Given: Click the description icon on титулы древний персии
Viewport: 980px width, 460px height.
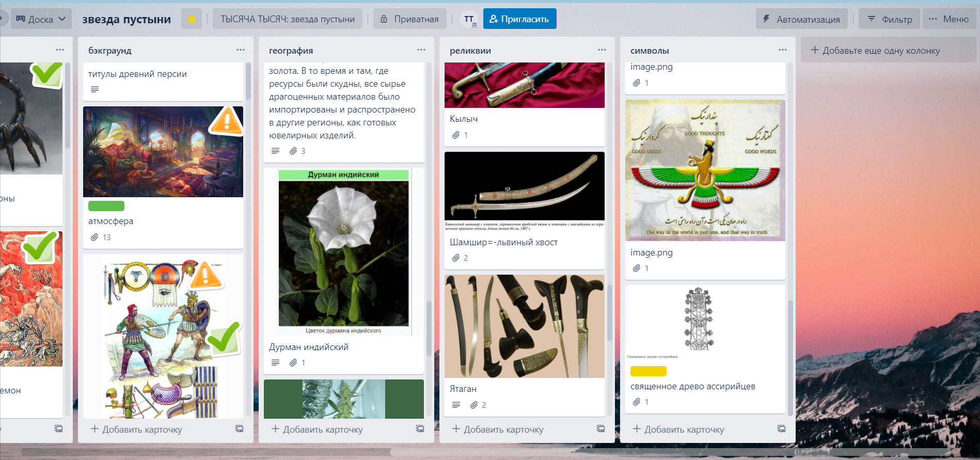Looking at the screenshot, I should click(94, 89).
